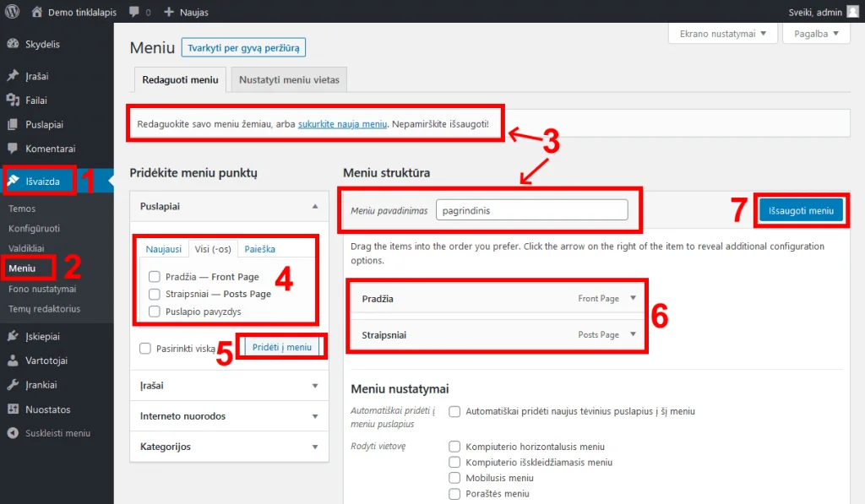This screenshot has width=865, height=504.
Task: Expand the Pradžia menu item arrow
Action: click(x=634, y=298)
